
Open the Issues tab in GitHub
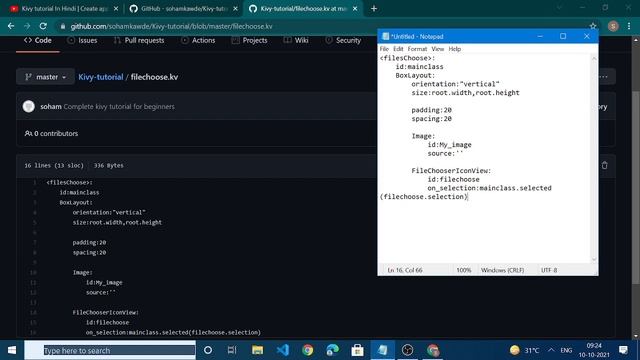click(x=82, y=40)
